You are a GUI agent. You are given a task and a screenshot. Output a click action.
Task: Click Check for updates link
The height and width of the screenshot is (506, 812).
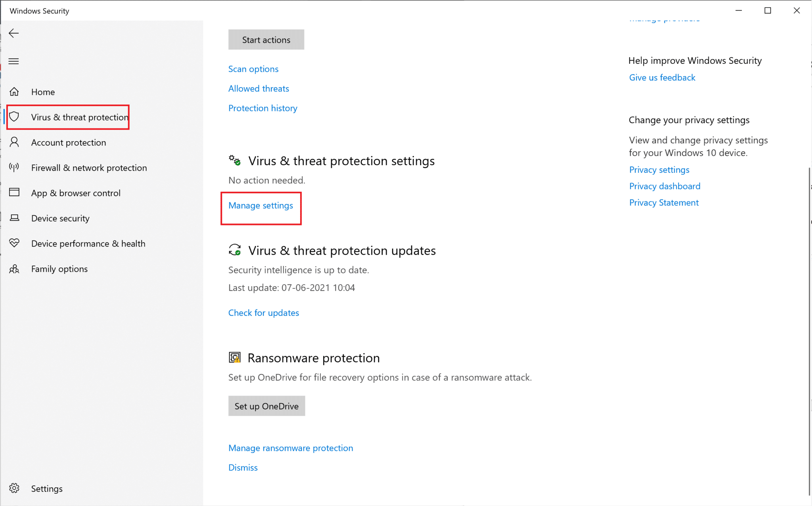tap(264, 313)
